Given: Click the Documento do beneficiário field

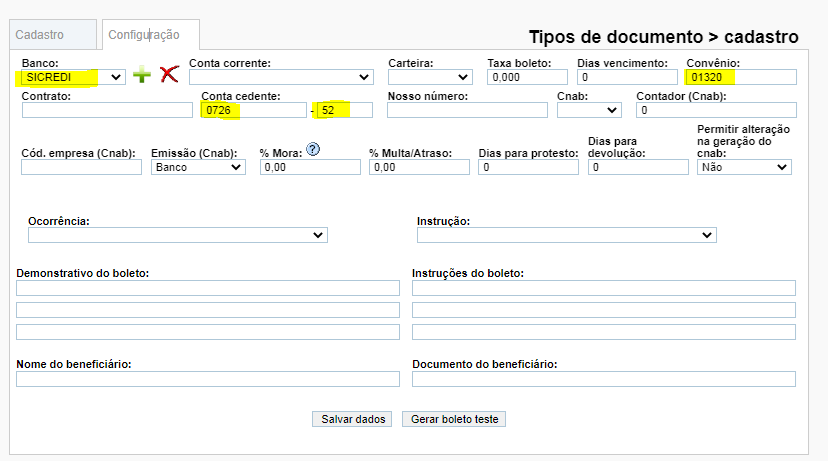Looking at the screenshot, I should click(x=604, y=379).
